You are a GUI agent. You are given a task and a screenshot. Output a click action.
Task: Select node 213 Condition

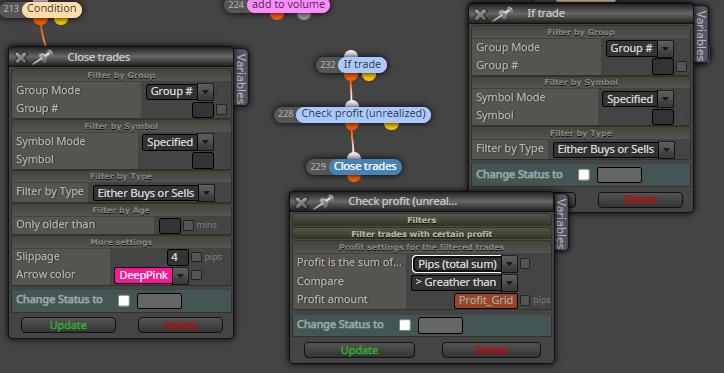click(x=52, y=9)
